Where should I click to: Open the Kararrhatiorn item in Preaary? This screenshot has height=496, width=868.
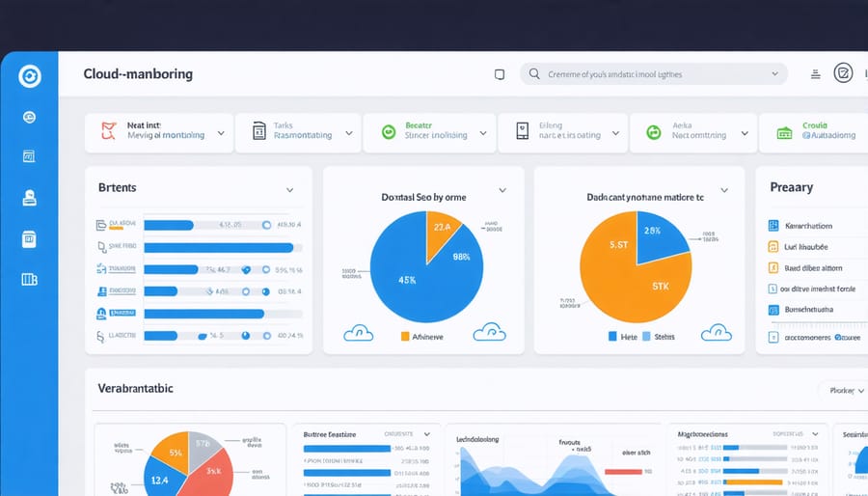click(808, 226)
